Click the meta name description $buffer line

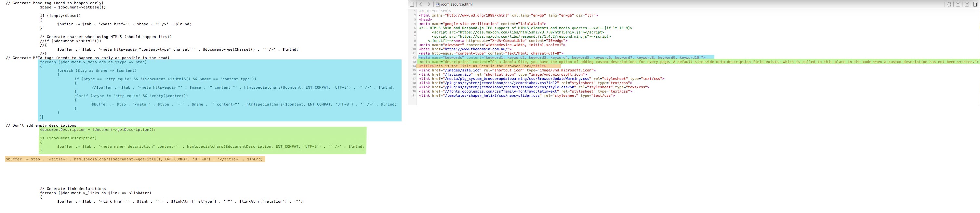coord(211,146)
